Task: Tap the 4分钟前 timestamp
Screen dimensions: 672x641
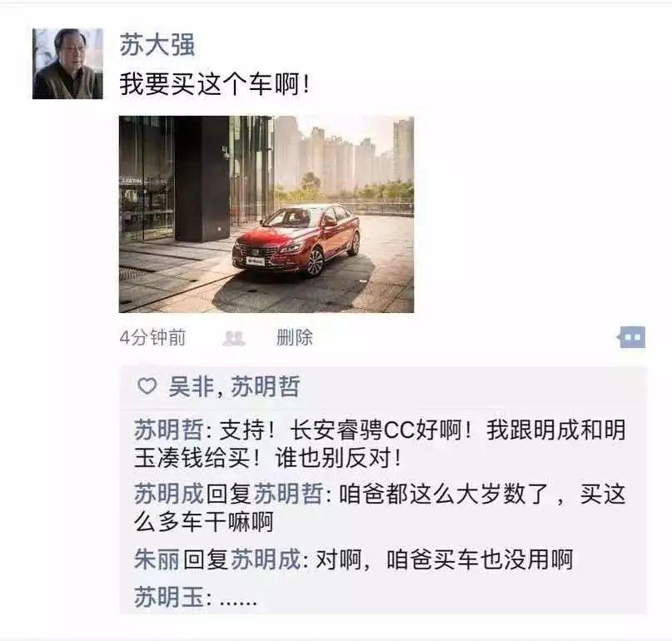Action: 152,338
